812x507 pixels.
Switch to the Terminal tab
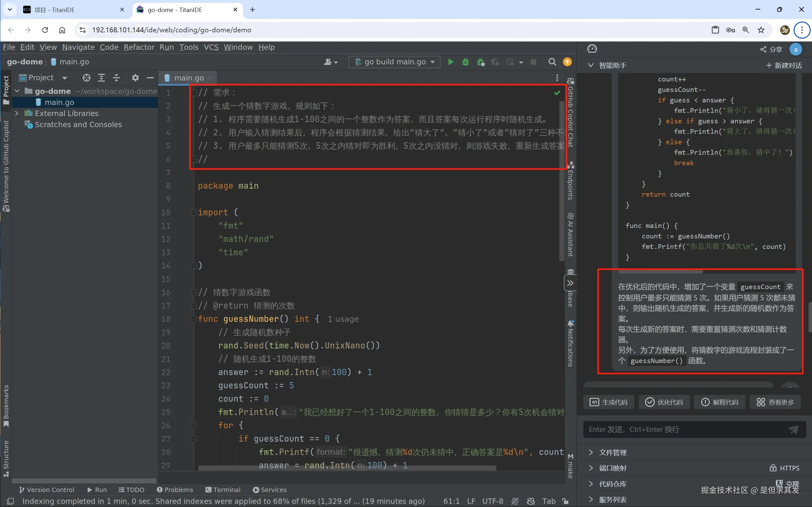[x=223, y=490]
